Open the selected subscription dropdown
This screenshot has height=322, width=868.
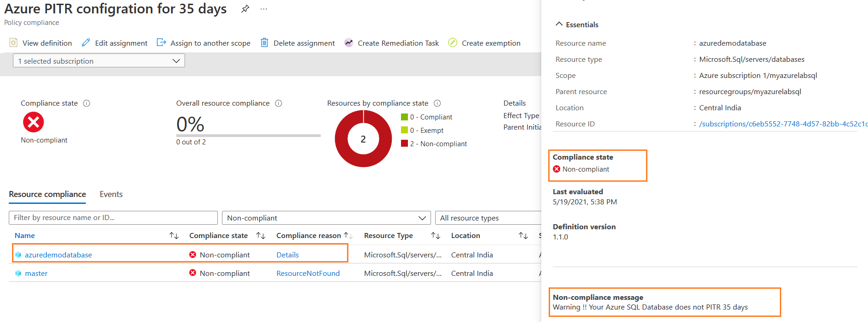(99, 61)
